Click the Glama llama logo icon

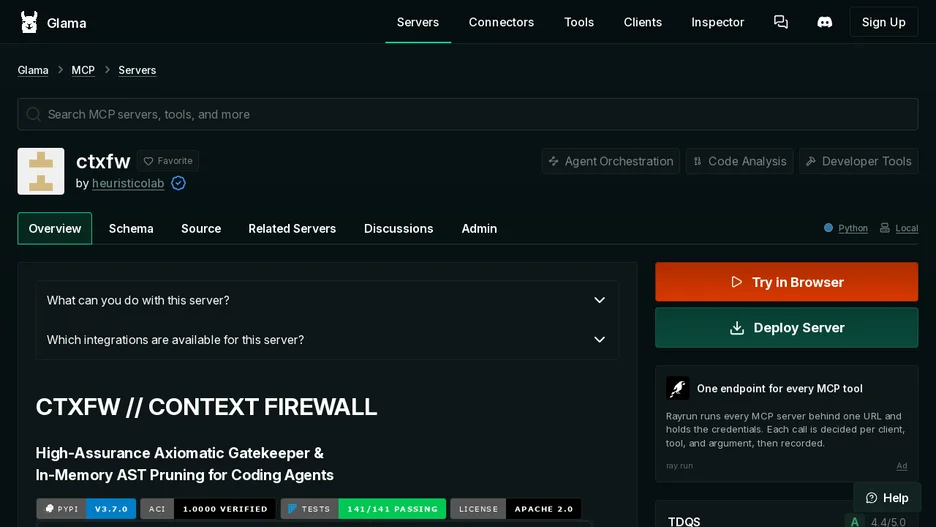pos(29,22)
